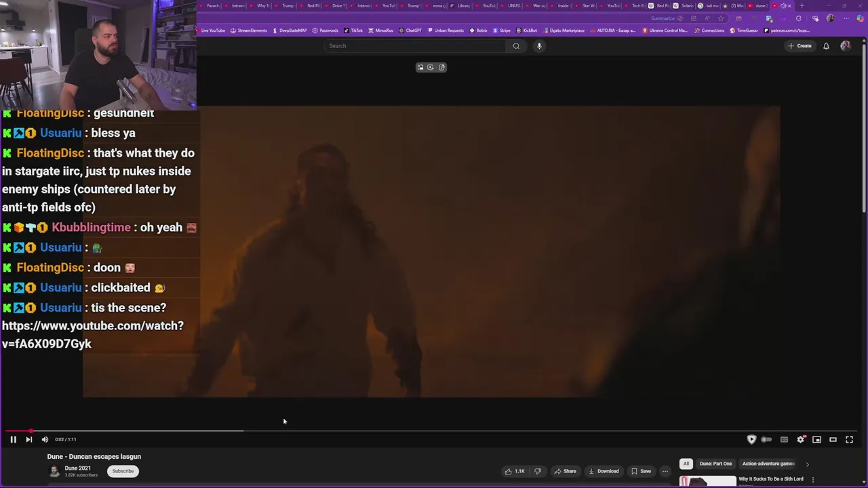Like the video with 1.1K likes

515,471
